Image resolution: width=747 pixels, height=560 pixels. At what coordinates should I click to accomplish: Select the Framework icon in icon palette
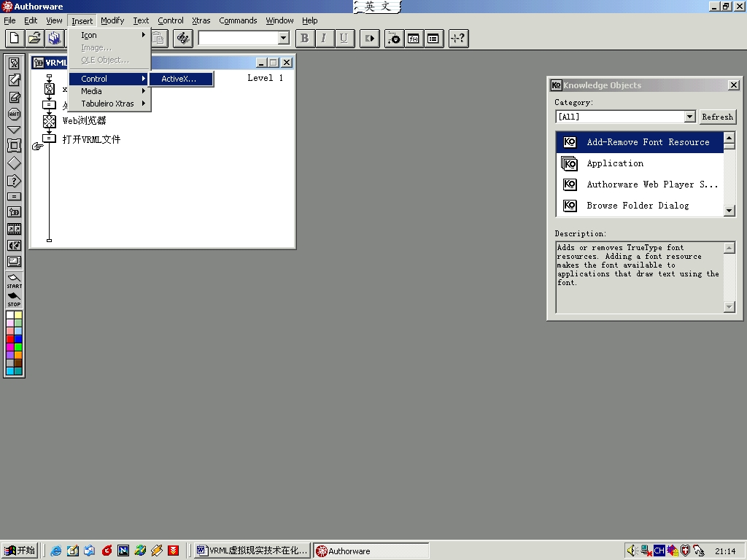tap(15, 146)
